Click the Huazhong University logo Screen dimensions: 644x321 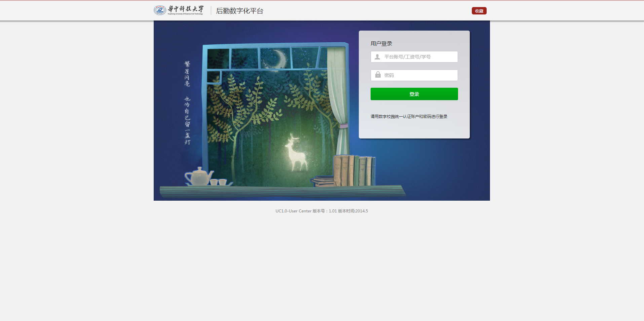[179, 10]
